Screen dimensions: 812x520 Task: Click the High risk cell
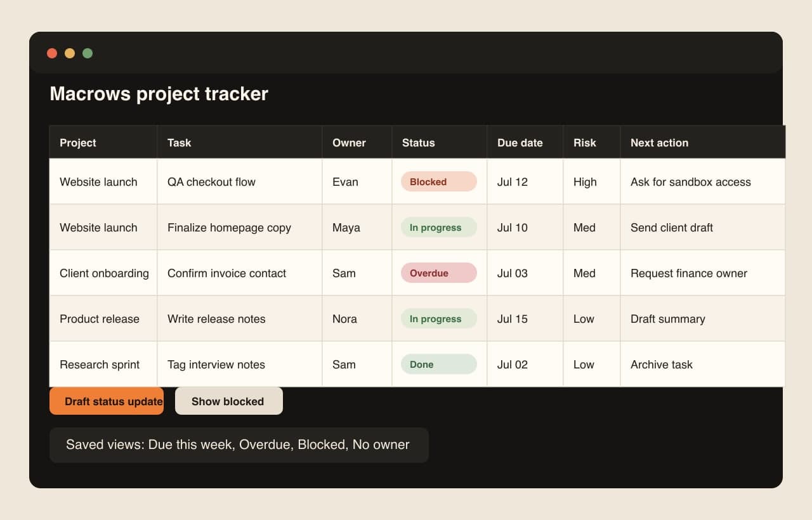point(592,181)
